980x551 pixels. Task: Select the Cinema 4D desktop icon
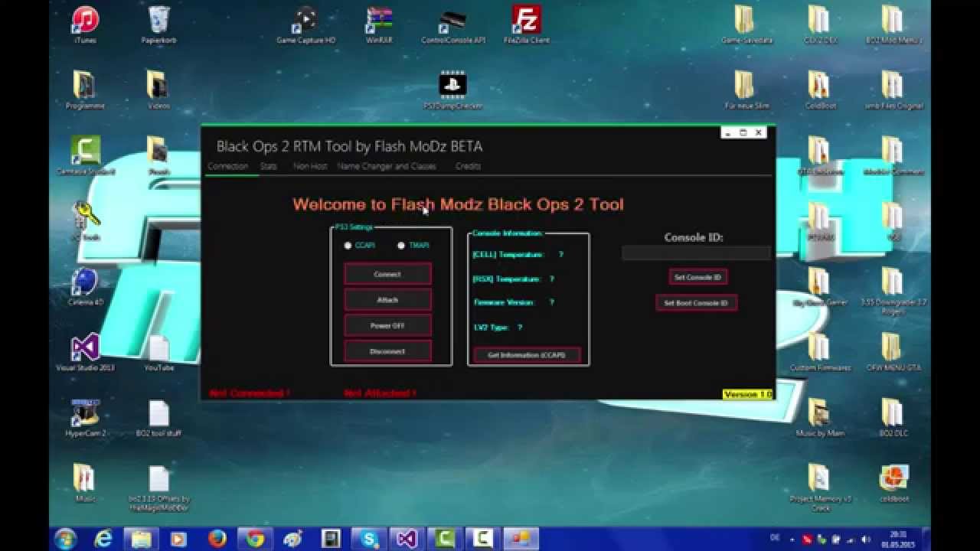(x=85, y=287)
